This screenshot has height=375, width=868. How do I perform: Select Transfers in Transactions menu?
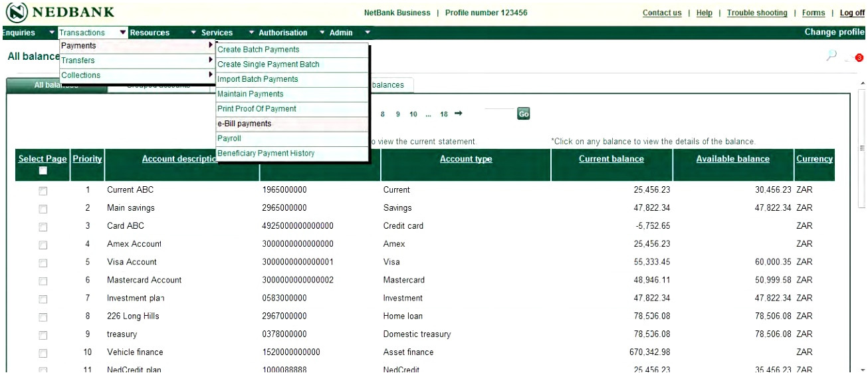(x=137, y=61)
